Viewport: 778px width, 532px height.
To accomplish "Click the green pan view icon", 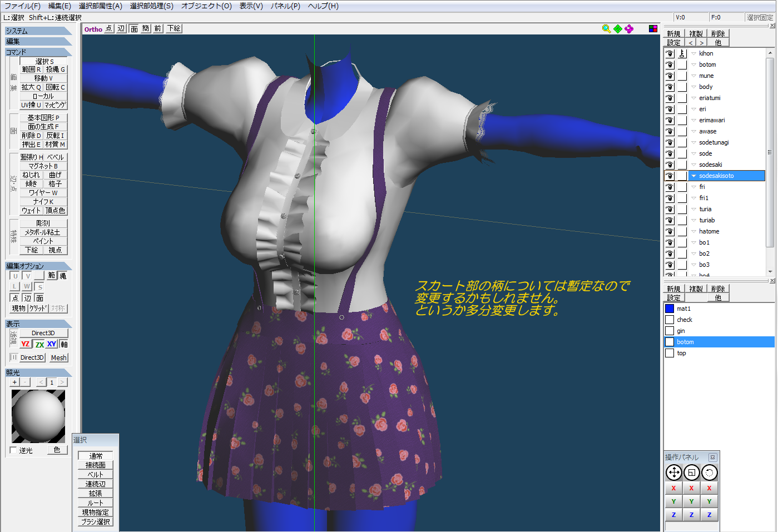I will click(618, 28).
